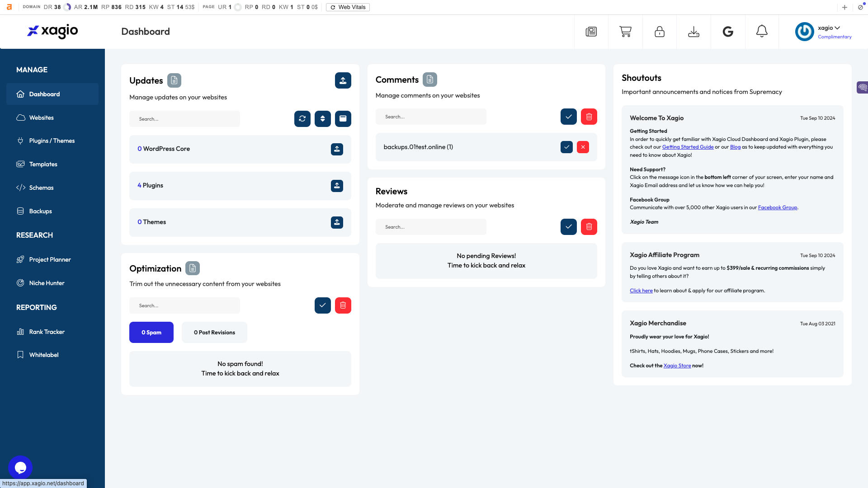This screenshot has height=488, width=868.
Task: Update Themes via its upload icon
Action: 337,222
